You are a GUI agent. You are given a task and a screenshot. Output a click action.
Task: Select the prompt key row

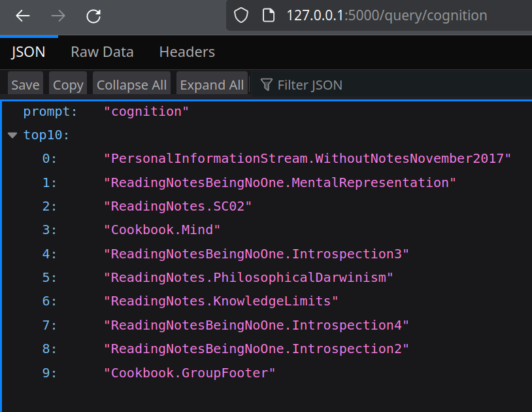coord(266,112)
